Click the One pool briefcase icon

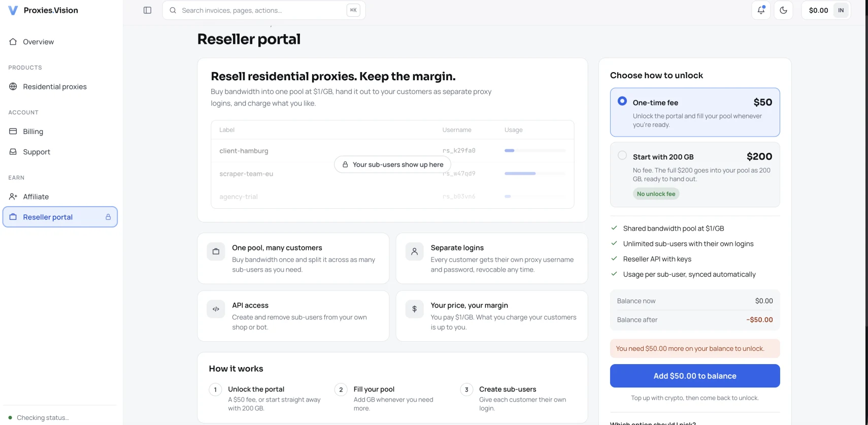(x=216, y=251)
